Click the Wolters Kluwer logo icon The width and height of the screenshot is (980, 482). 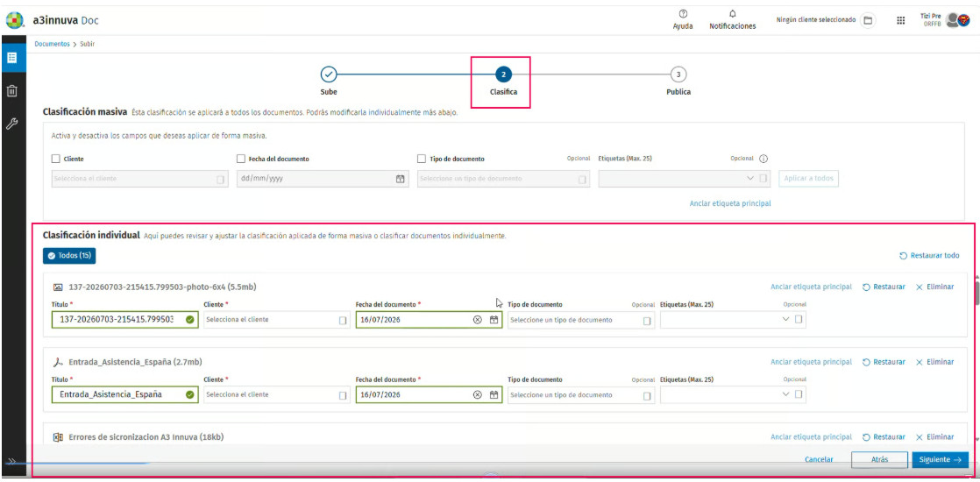[x=14, y=21]
